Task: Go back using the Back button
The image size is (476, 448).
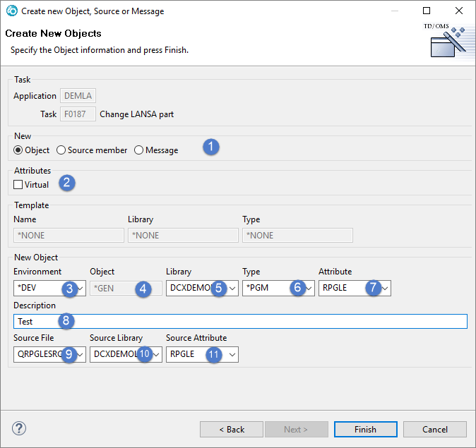Action: (231, 429)
